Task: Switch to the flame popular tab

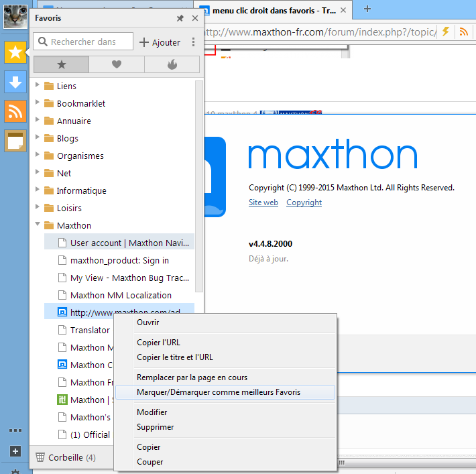Action: click(x=172, y=64)
